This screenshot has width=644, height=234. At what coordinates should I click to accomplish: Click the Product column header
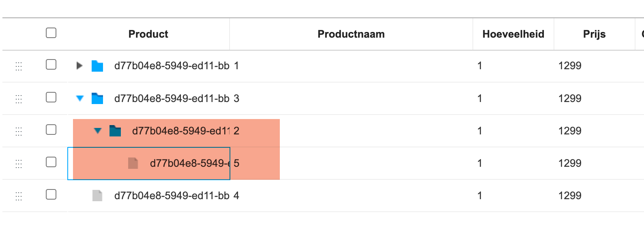coord(148,34)
